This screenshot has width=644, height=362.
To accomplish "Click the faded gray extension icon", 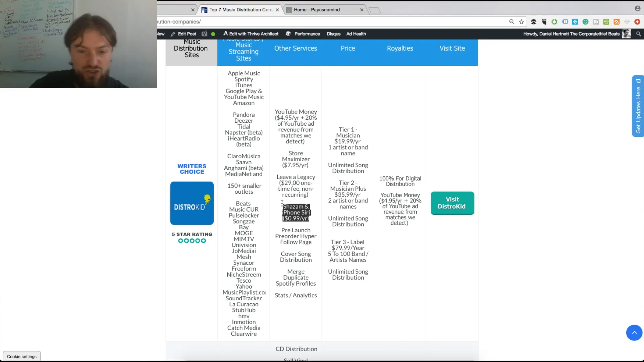I will tap(627, 22).
